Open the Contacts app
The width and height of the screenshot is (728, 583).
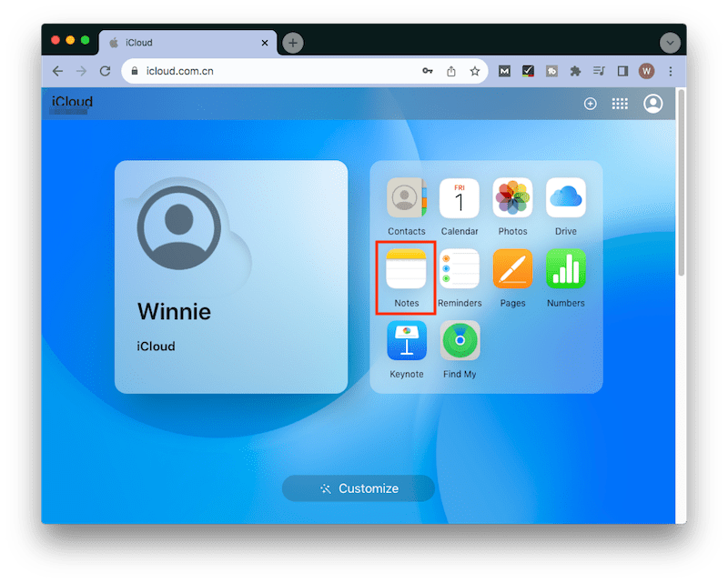(x=406, y=197)
